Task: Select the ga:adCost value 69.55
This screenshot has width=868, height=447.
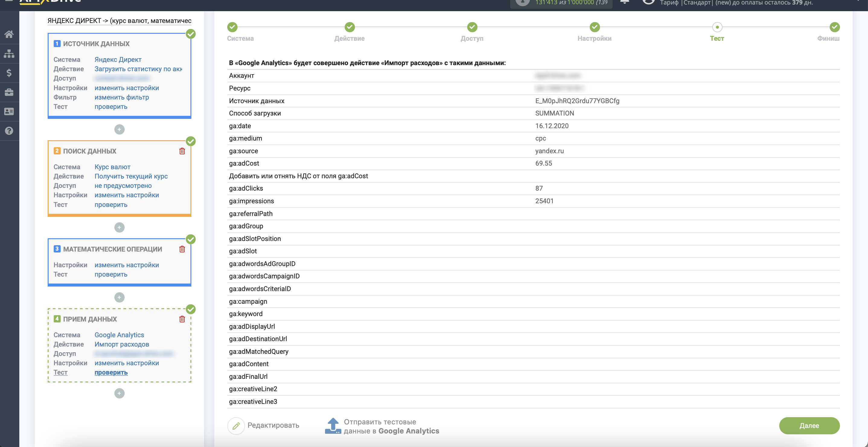Action: [x=544, y=163]
